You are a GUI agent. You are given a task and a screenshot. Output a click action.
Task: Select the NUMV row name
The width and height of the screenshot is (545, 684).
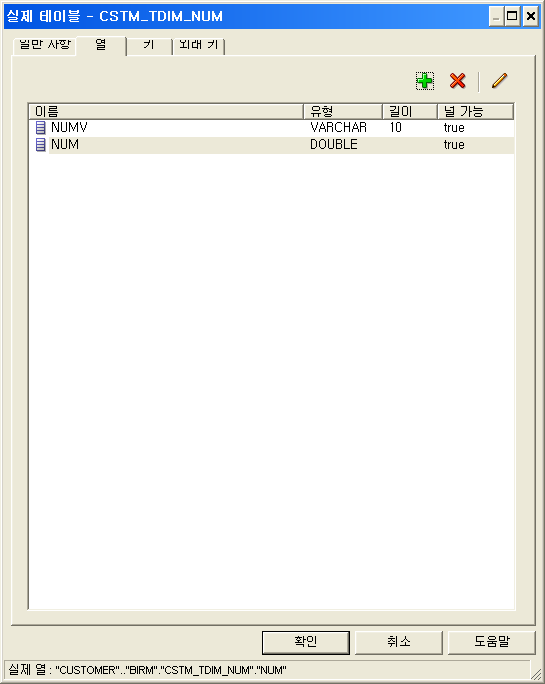(69, 128)
